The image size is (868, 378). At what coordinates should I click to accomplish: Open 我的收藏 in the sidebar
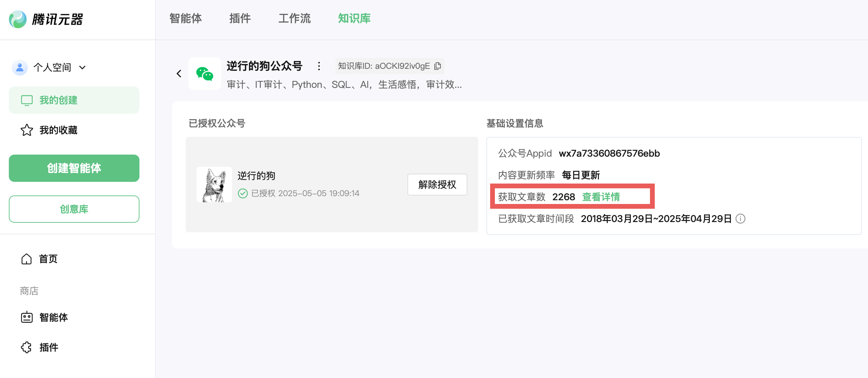click(74, 130)
